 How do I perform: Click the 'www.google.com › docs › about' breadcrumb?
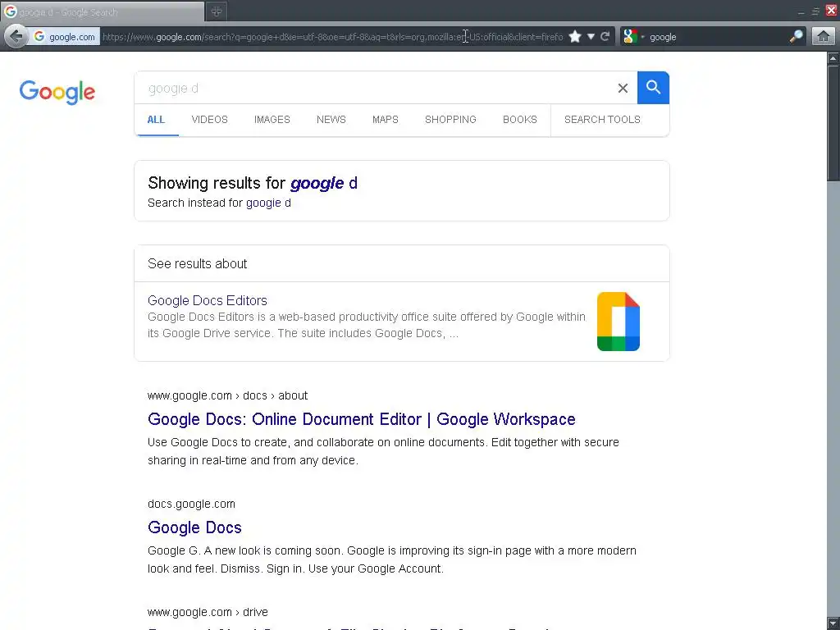tap(228, 395)
